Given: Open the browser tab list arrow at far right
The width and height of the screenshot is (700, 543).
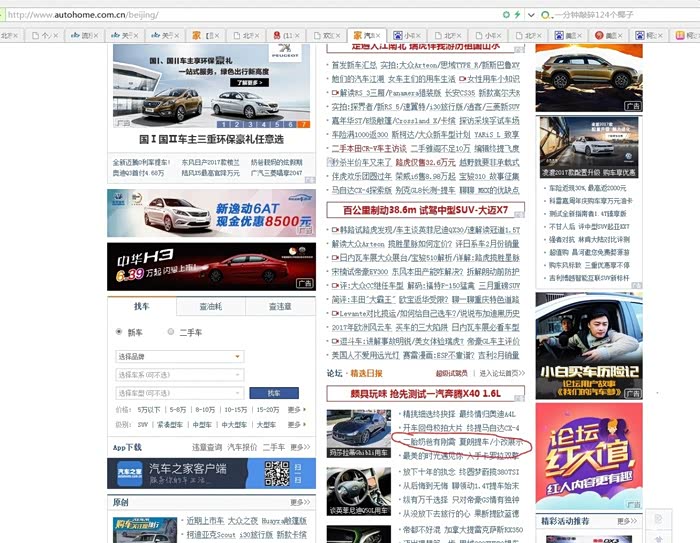Looking at the screenshot, I should (x=693, y=35).
